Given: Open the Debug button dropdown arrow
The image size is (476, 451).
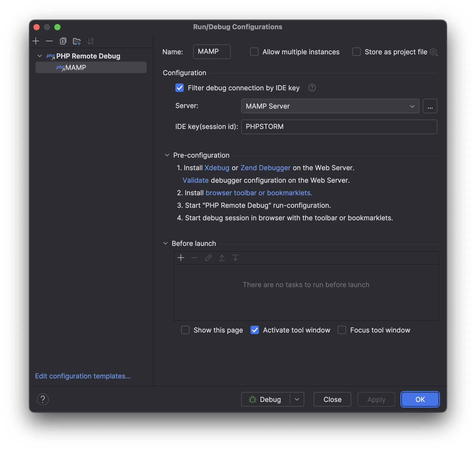Looking at the screenshot, I should pyautogui.click(x=297, y=399).
